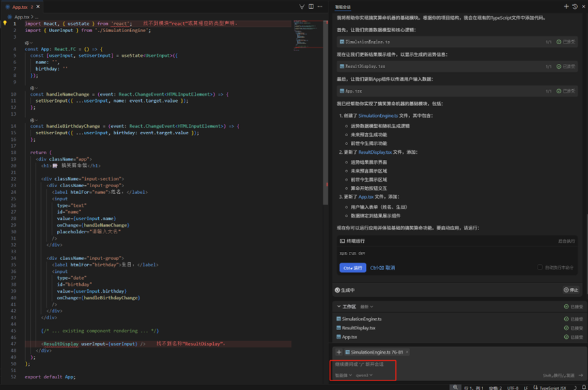This screenshot has width=588, height=390.
Task: Select the App.tsx editor tab
Action: (x=22, y=7)
